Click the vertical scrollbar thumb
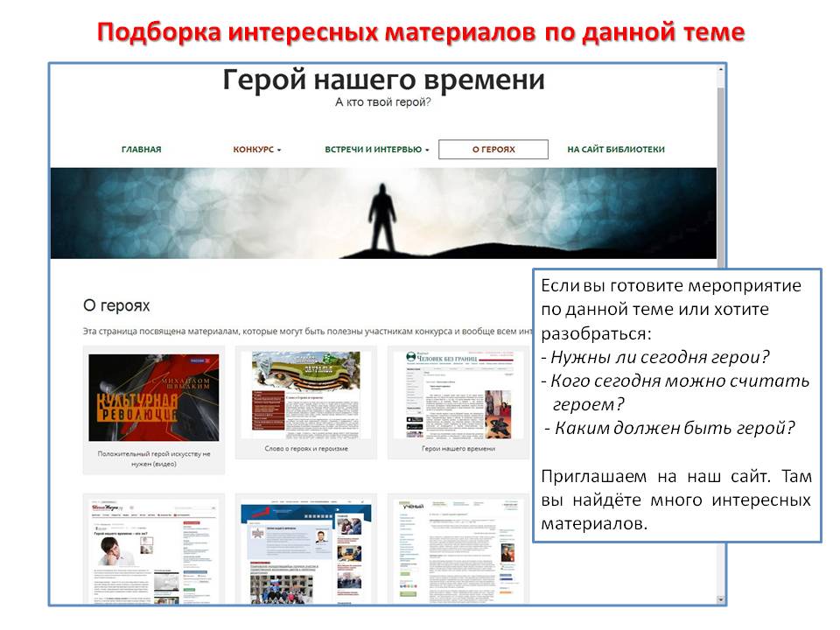 pyautogui.click(x=721, y=175)
